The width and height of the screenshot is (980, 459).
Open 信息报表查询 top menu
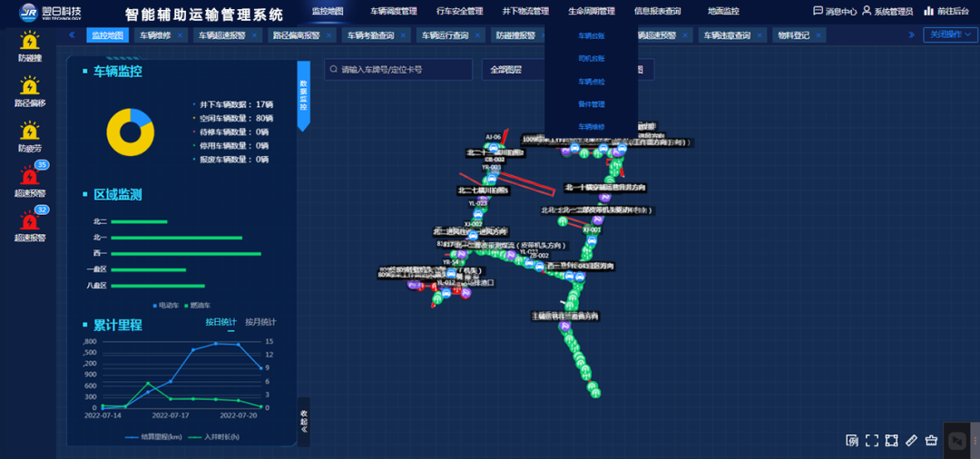pos(658,11)
